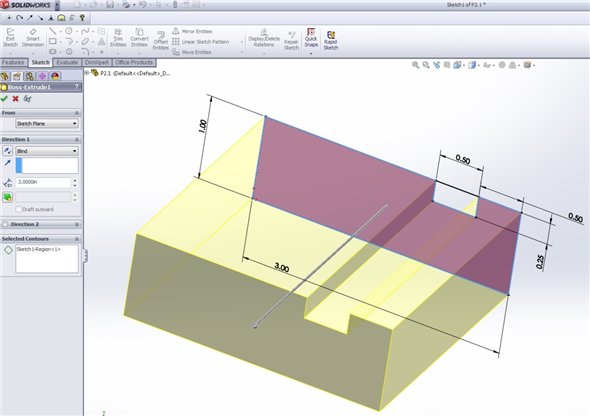
Task: Toggle the Draft On/Off button
Action: pyautogui.click(x=7, y=197)
